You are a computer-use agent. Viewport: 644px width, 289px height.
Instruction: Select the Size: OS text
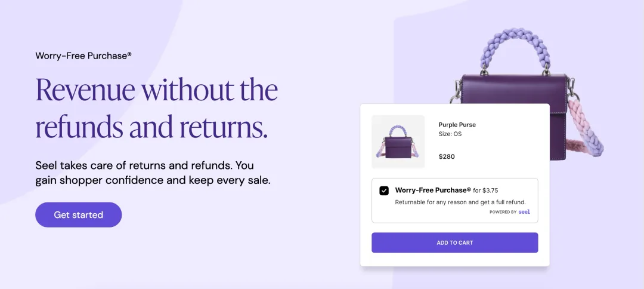450,134
